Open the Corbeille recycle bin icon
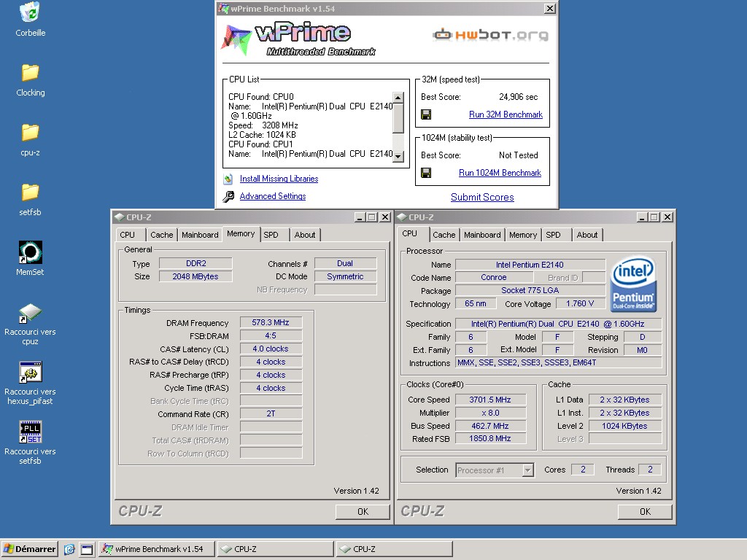 [30, 13]
